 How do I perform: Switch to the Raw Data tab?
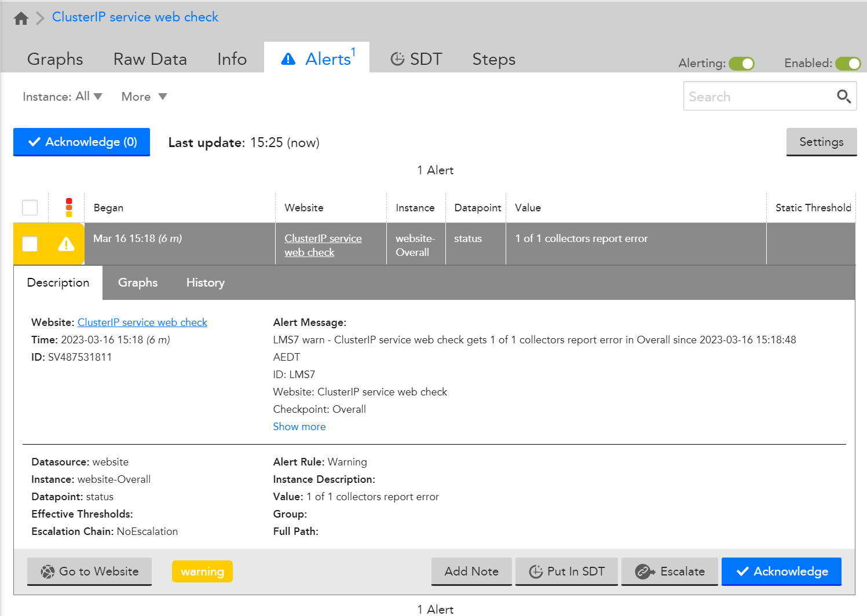(x=150, y=58)
